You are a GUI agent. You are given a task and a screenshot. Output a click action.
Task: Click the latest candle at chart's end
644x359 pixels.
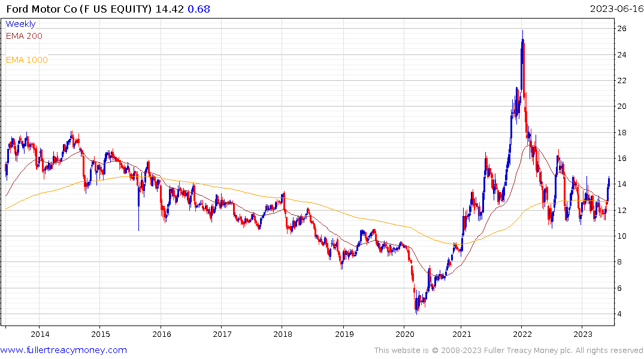coord(609,182)
